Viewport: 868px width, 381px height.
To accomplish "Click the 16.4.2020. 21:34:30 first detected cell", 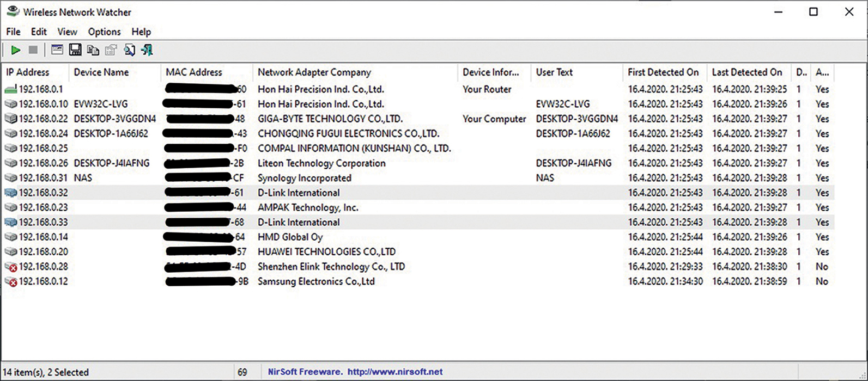I will [665, 281].
